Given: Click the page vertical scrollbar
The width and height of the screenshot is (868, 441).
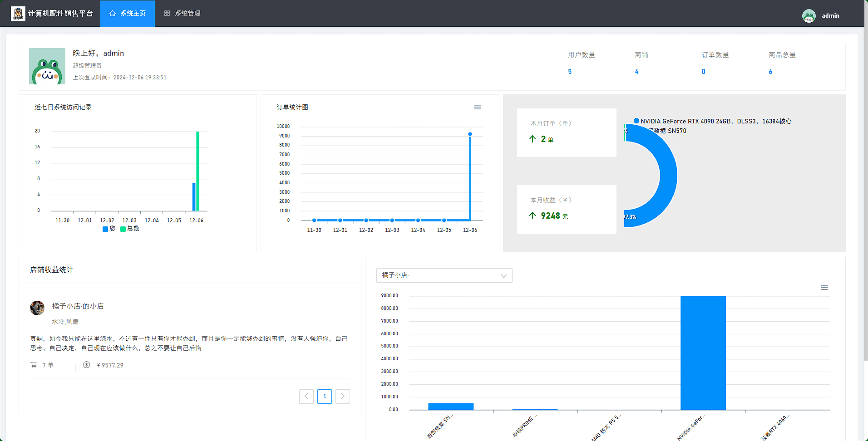Looking at the screenshot, I should pos(866,181).
